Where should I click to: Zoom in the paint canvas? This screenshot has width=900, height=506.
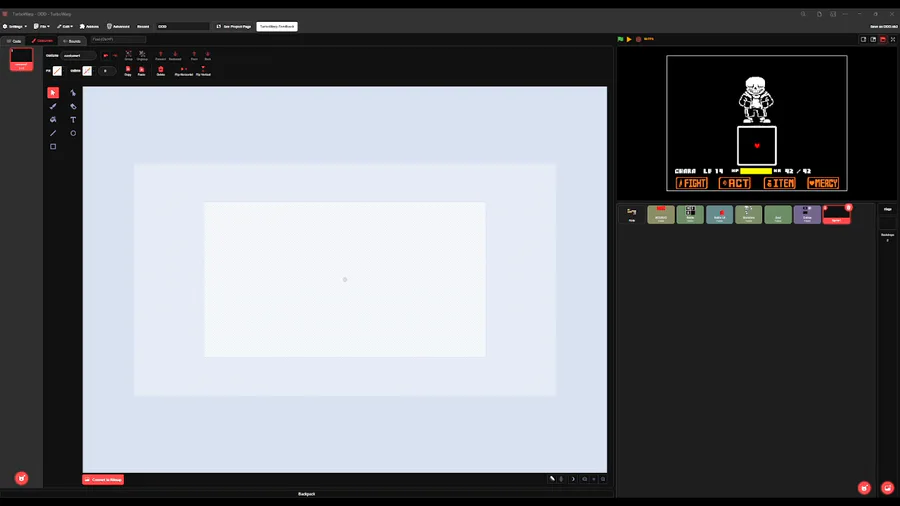click(x=603, y=479)
